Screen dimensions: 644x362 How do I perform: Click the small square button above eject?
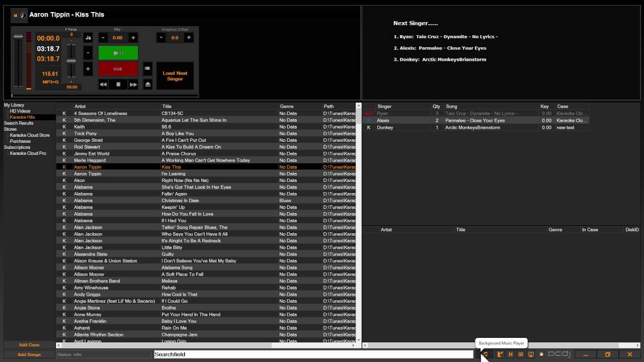coord(147,68)
